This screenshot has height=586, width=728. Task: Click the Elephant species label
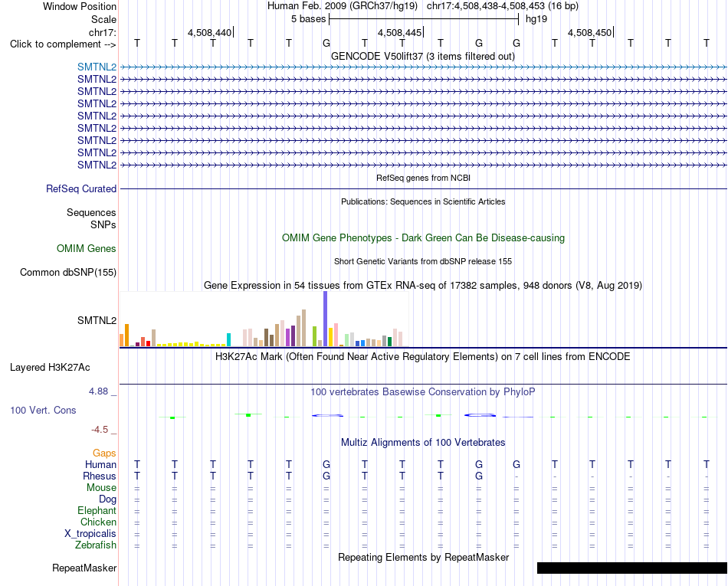click(x=97, y=510)
